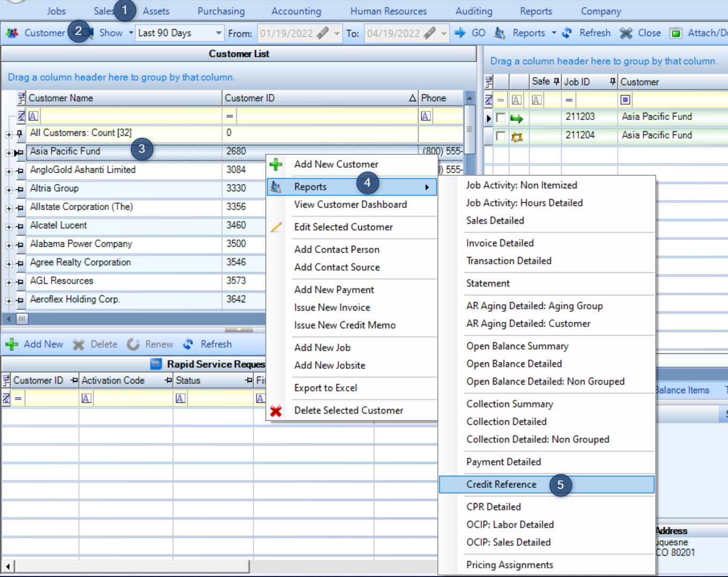Click the Customer people icon in toolbar
The image size is (728, 577).
(x=12, y=33)
